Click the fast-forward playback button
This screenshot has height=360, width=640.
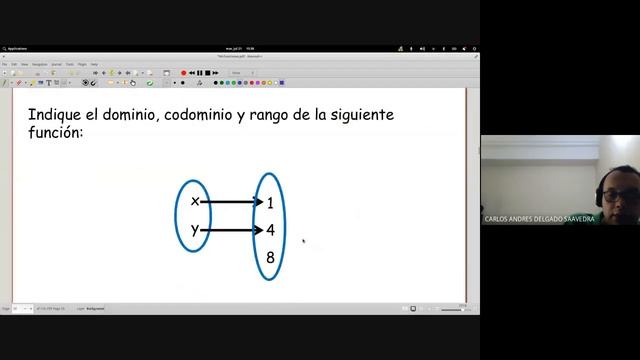215,73
